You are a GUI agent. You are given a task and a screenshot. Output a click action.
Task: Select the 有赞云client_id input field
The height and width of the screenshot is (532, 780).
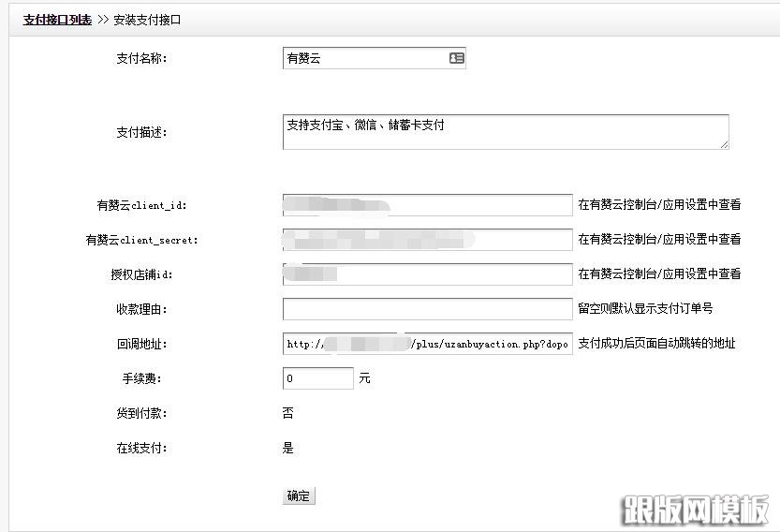(427, 205)
